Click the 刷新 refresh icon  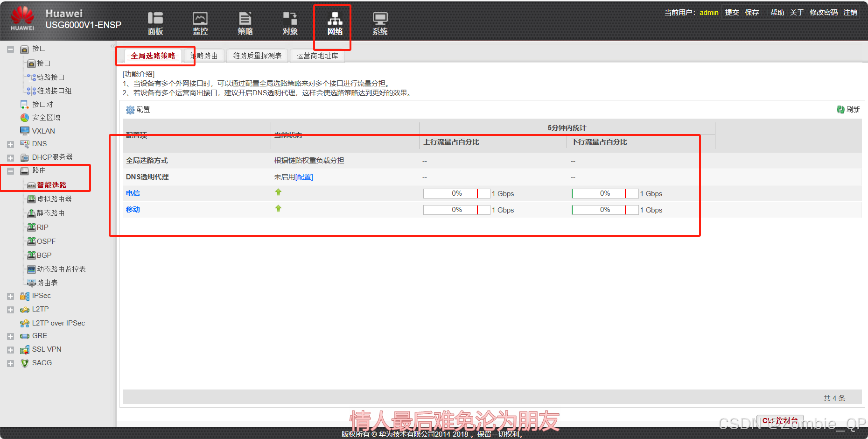point(840,109)
